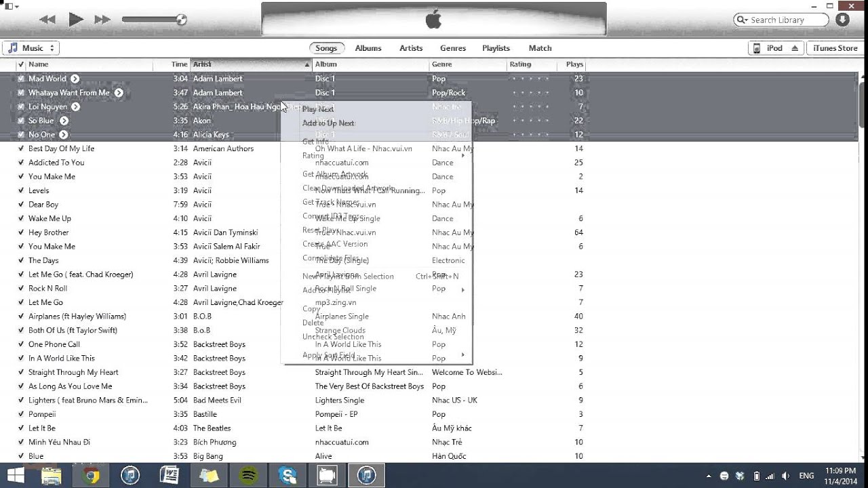The height and width of the screenshot is (488, 868).
Task: Expand the Add to Playlist submenu arrow
Action: tap(463, 290)
